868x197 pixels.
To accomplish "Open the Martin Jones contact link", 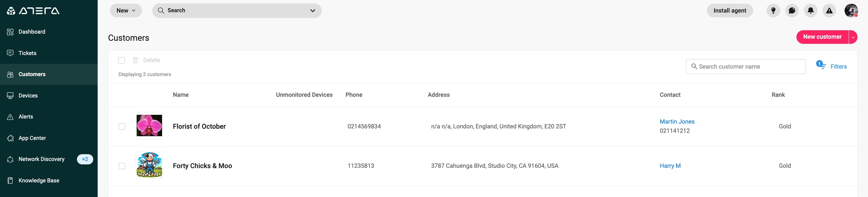I will (x=677, y=122).
